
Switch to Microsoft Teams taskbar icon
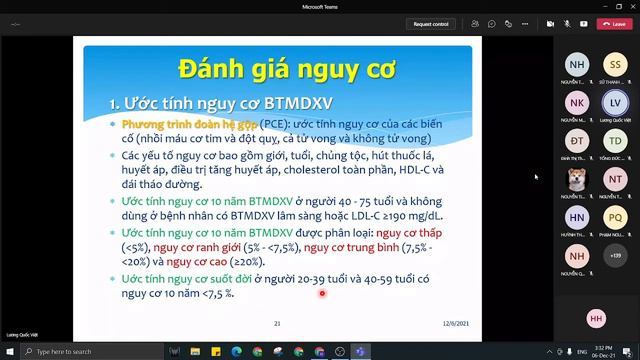click(360, 351)
